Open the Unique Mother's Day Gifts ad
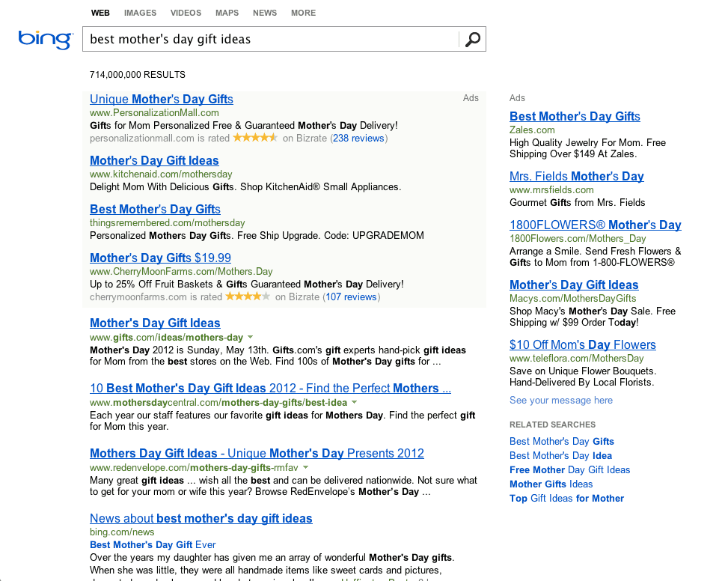 point(162,99)
